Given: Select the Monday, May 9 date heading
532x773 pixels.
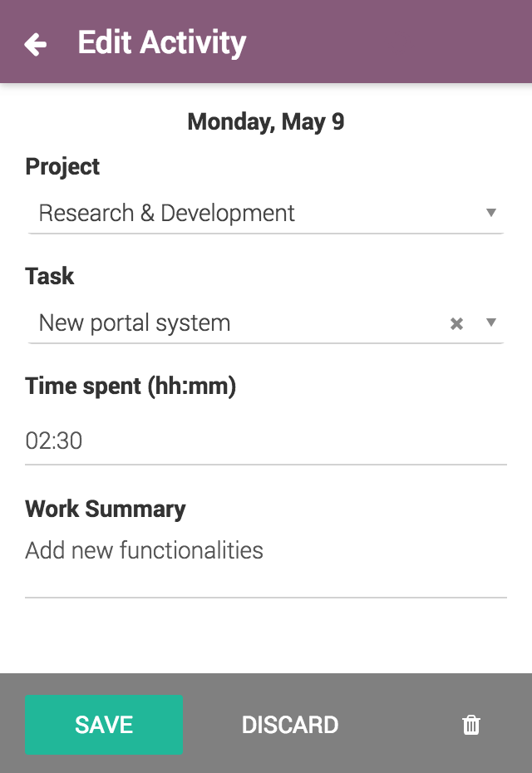Looking at the screenshot, I should coord(265,121).
